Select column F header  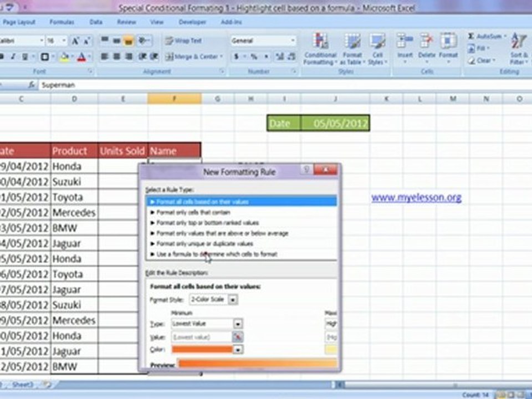[175, 99]
